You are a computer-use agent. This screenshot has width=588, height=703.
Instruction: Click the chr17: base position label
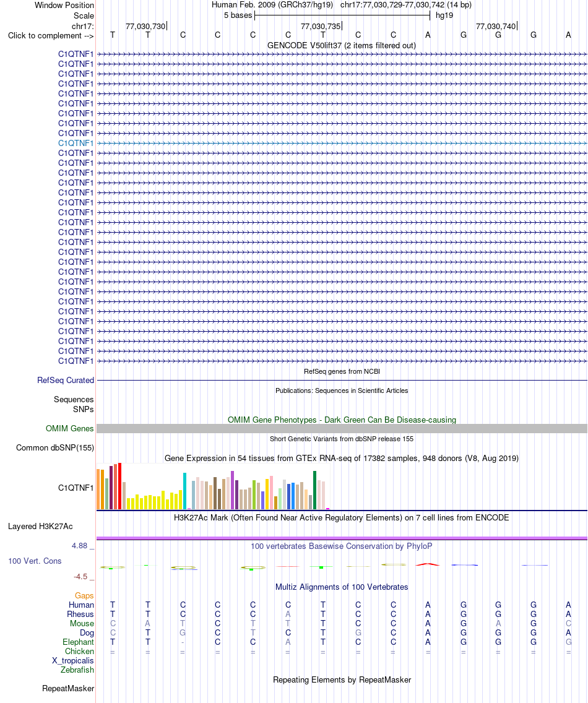[x=82, y=26]
